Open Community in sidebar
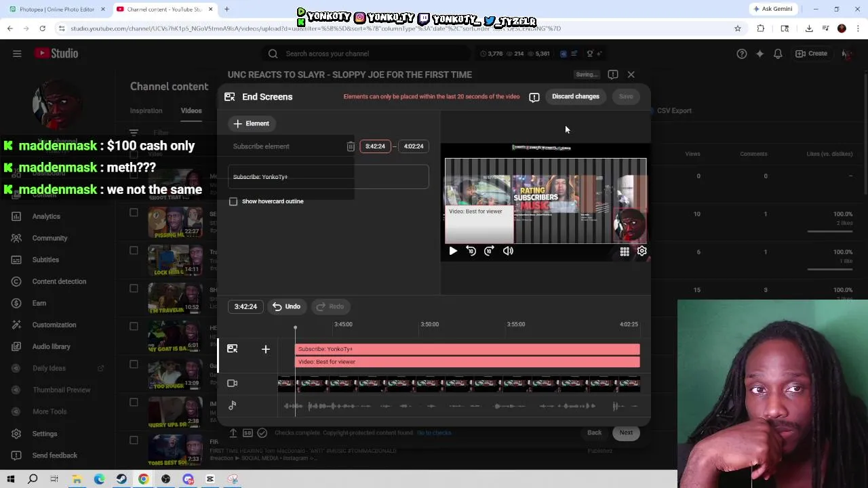 click(50, 238)
